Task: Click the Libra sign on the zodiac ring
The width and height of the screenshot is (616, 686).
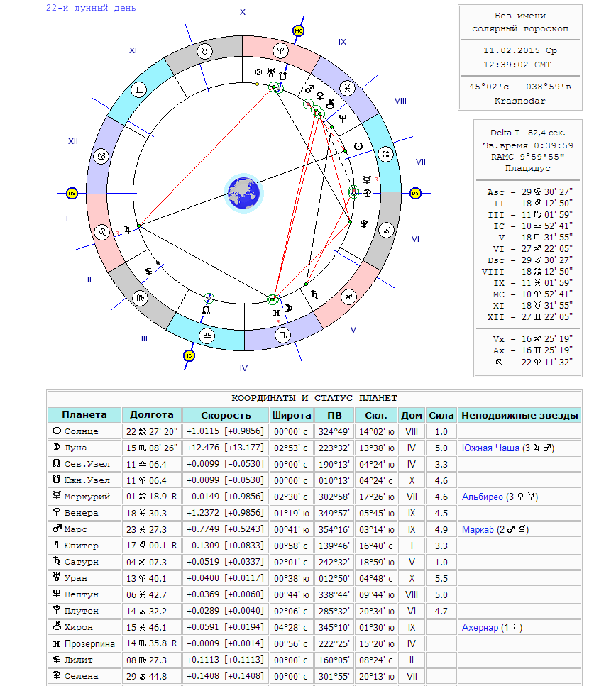Action: [207, 336]
